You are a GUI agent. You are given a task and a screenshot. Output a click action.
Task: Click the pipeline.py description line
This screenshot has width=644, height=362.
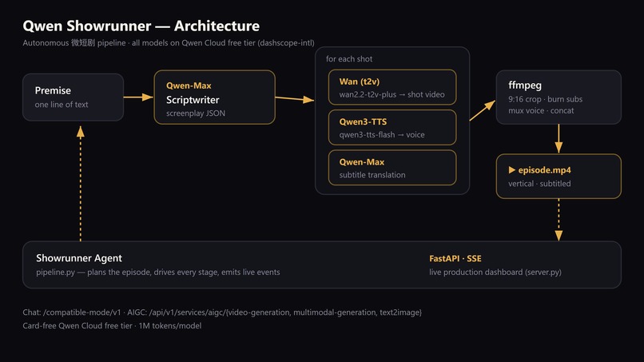tap(158, 272)
